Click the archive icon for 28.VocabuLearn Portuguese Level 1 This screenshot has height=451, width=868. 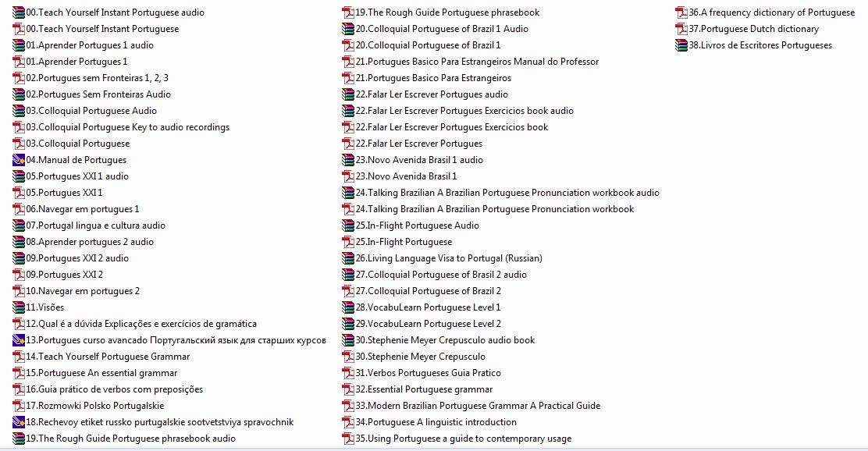click(x=349, y=307)
